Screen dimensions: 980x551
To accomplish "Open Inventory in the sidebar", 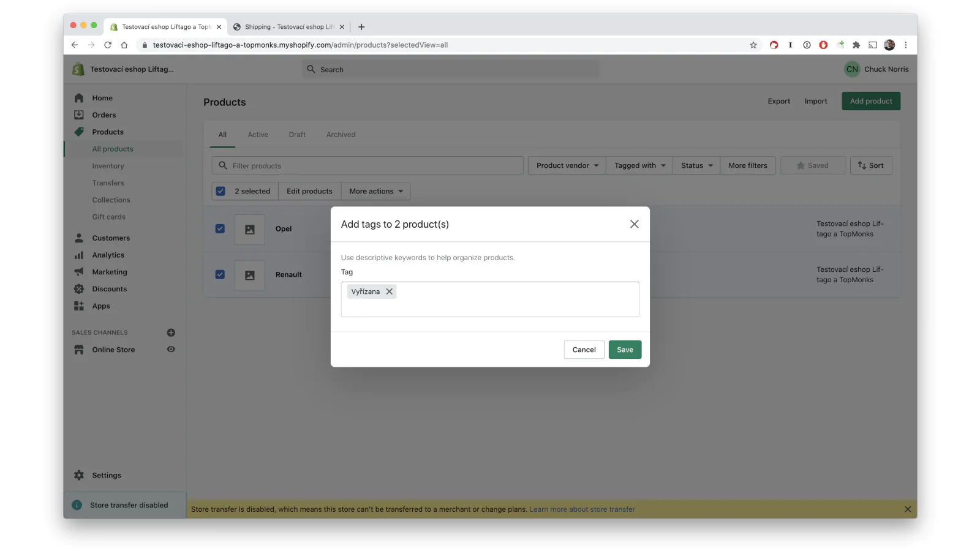I will [x=108, y=166].
